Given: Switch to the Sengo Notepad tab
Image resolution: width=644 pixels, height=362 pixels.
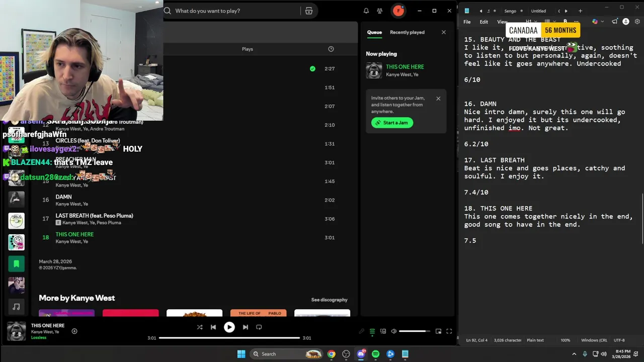Looking at the screenshot, I should point(510,11).
